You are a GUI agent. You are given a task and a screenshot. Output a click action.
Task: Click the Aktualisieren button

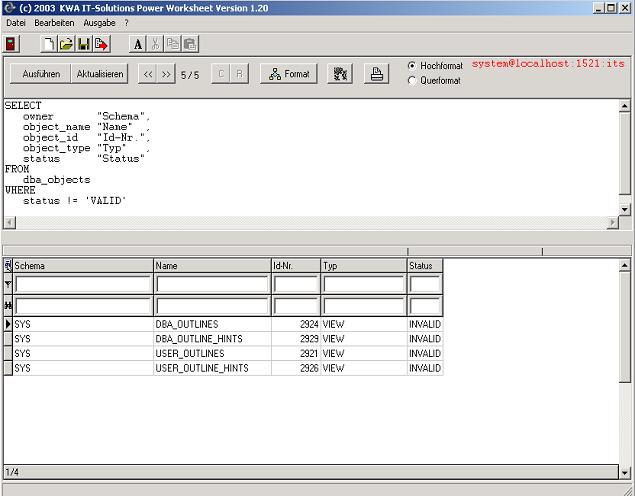pyautogui.click(x=100, y=74)
